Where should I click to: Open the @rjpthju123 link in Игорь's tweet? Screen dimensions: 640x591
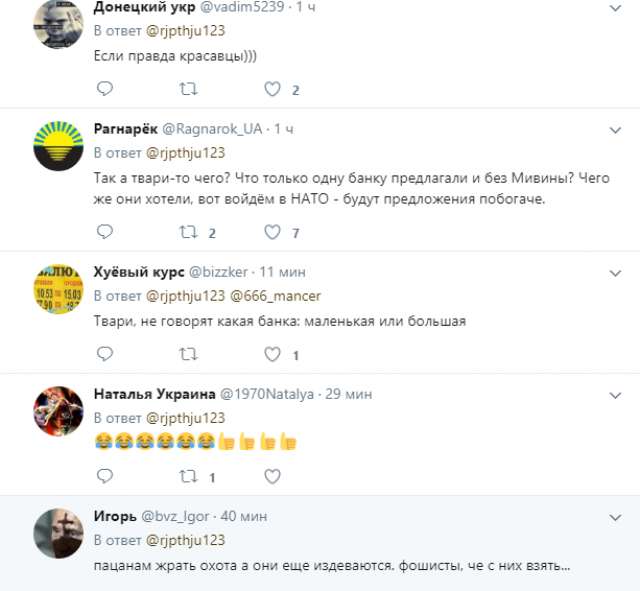pos(186,540)
